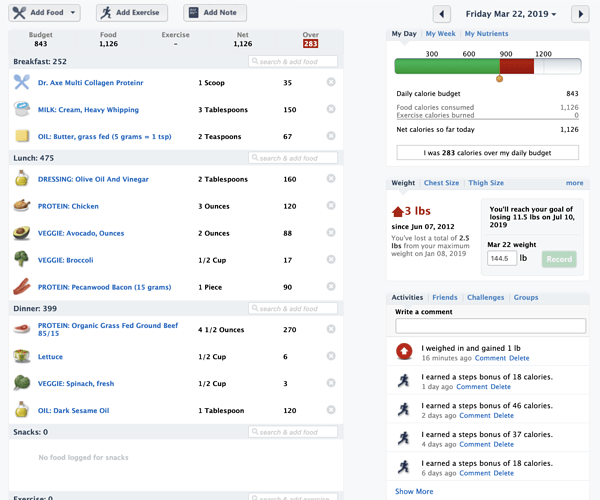600x500 pixels.
Task: Click the Show More link
Action: point(414,491)
